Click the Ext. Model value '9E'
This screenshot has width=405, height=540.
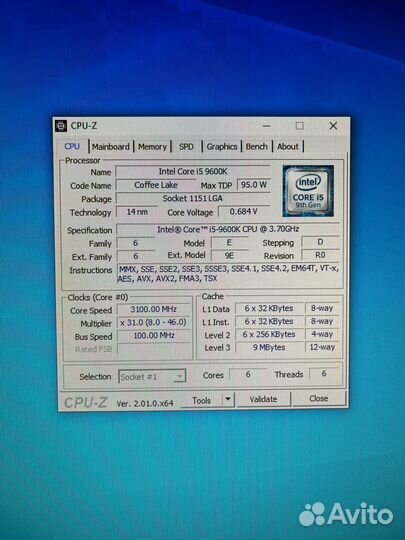tap(229, 256)
